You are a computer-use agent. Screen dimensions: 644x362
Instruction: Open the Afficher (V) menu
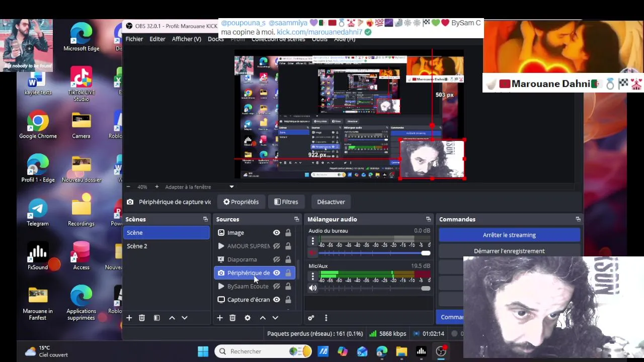[187, 39]
